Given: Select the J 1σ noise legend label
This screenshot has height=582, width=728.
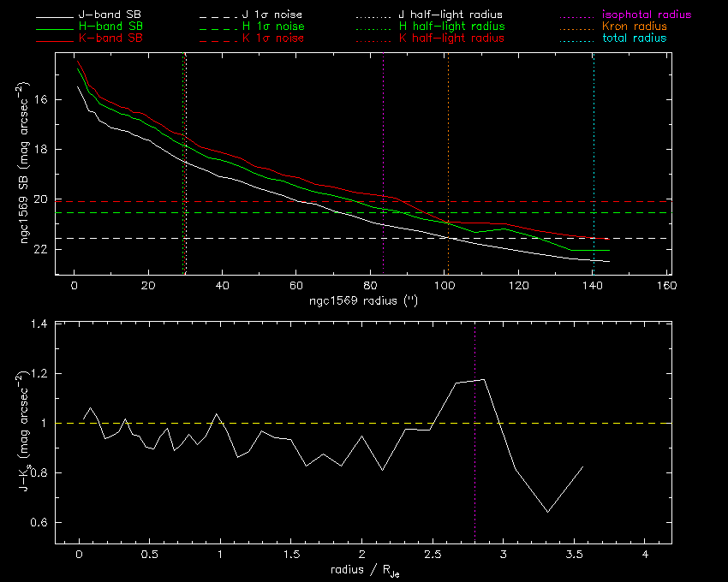Looking at the screenshot, I should click(272, 16).
